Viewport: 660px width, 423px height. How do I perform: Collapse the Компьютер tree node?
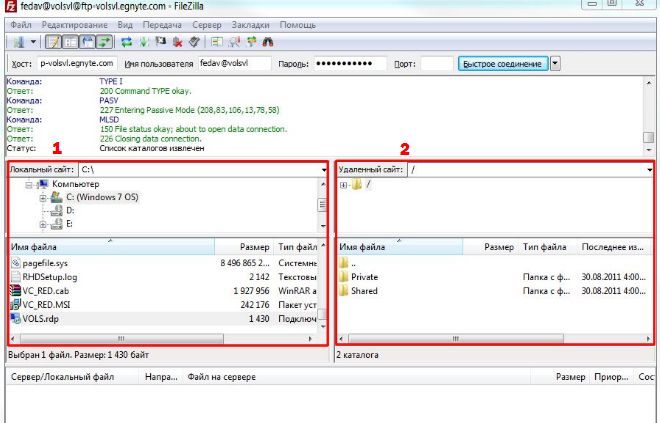click(x=29, y=184)
